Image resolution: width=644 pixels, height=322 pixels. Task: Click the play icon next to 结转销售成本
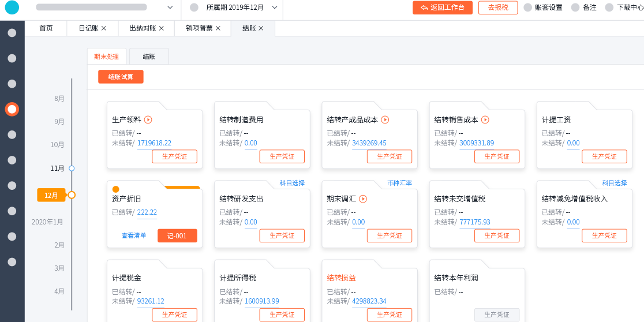485,120
